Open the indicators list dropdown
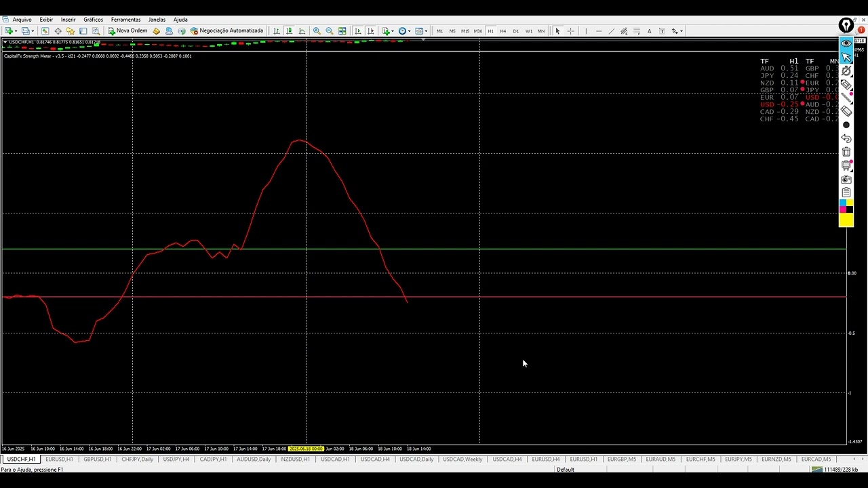This screenshot has width=868, height=488. tap(388, 30)
